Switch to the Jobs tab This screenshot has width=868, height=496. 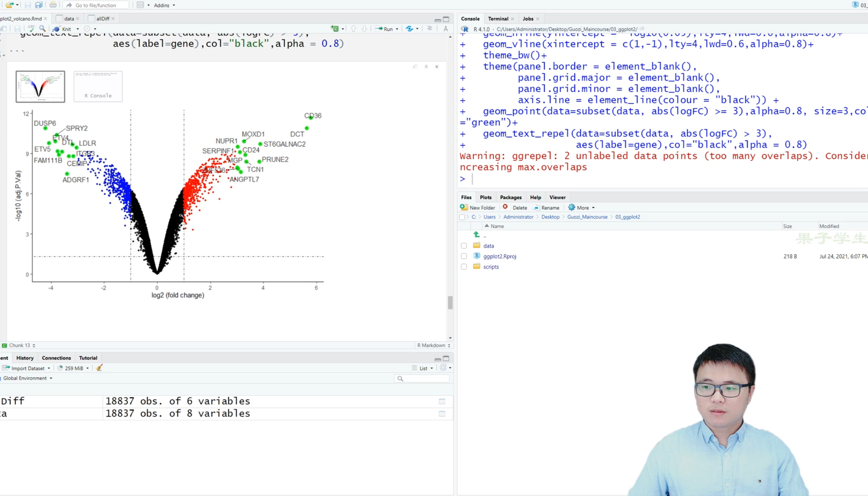(x=528, y=19)
